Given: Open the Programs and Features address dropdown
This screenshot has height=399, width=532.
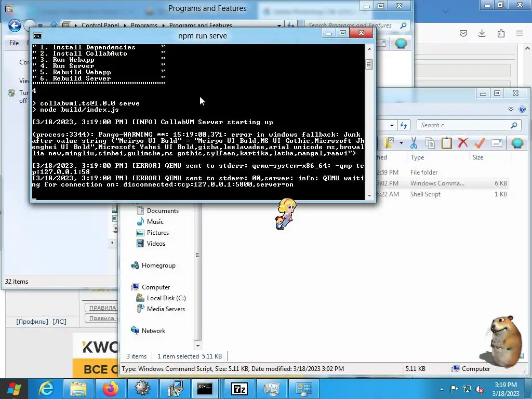Looking at the screenshot, I should pyautogui.click(x=279, y=25).
